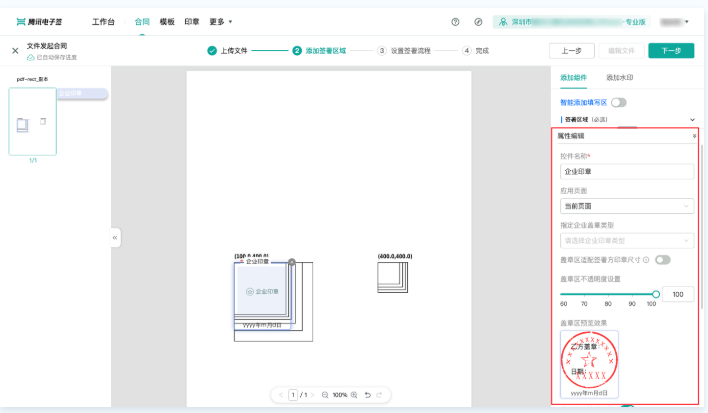Viewport: 708px width, 413px height.
Task: Click the pdf-rect_副本 file name
Action: [32, 79]
